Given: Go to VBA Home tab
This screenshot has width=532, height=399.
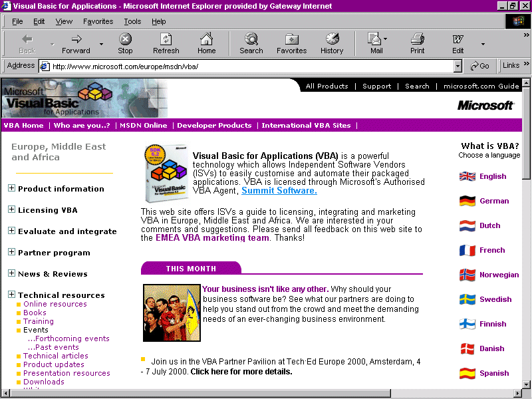Looking at the screenshot, I should 23,125.
